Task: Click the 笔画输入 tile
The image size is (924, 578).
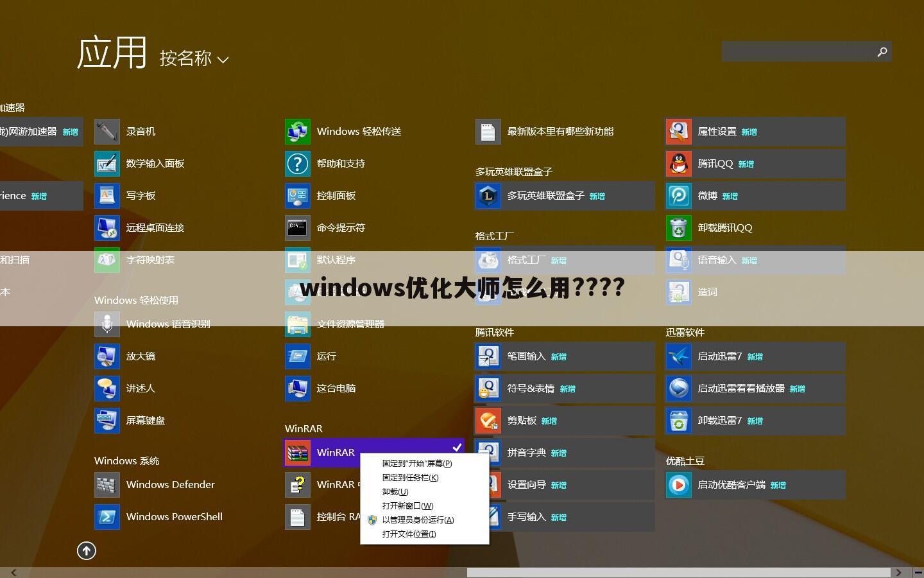Action: pyautogui.click(x=565, y=356)
